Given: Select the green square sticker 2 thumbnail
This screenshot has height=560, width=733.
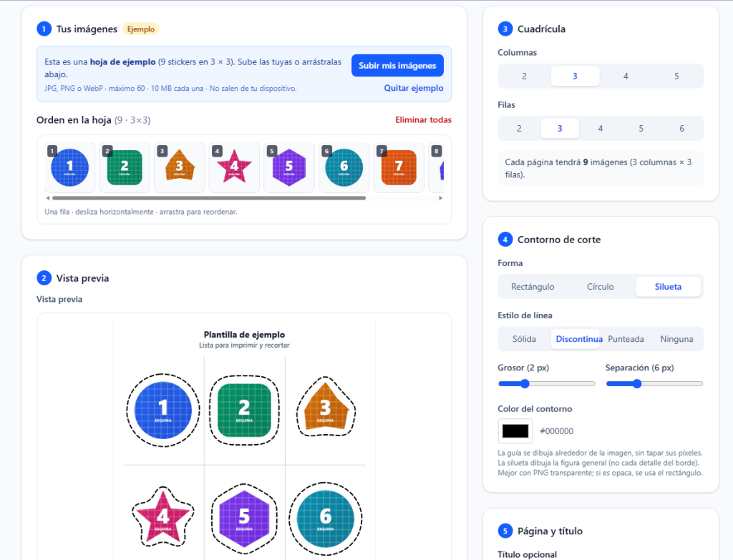Looking at the screenshot, I should point(125,167).
